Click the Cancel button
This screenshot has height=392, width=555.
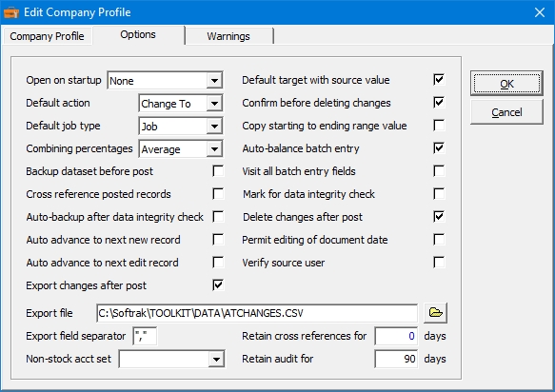click(x=506, y=112)
